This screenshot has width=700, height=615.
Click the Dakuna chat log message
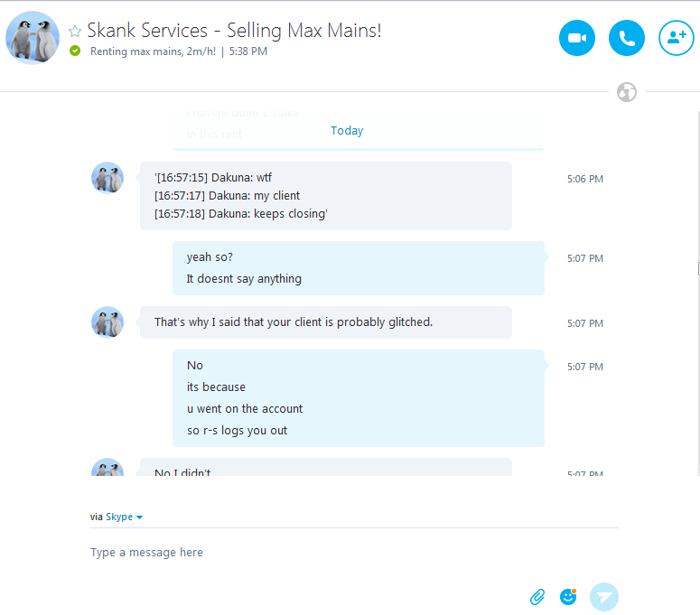pyautogui.click(x=325, y=196)
